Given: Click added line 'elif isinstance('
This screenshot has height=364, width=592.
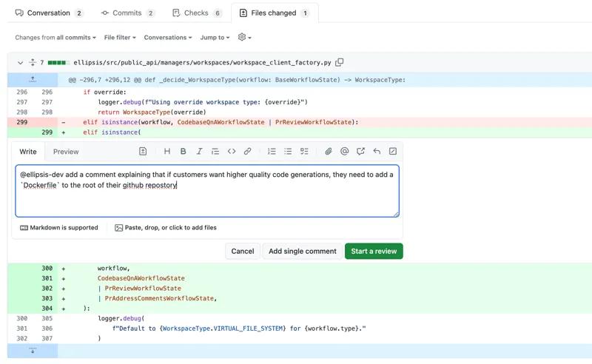Looking at the screenshot, I should (x=112, y=132).
